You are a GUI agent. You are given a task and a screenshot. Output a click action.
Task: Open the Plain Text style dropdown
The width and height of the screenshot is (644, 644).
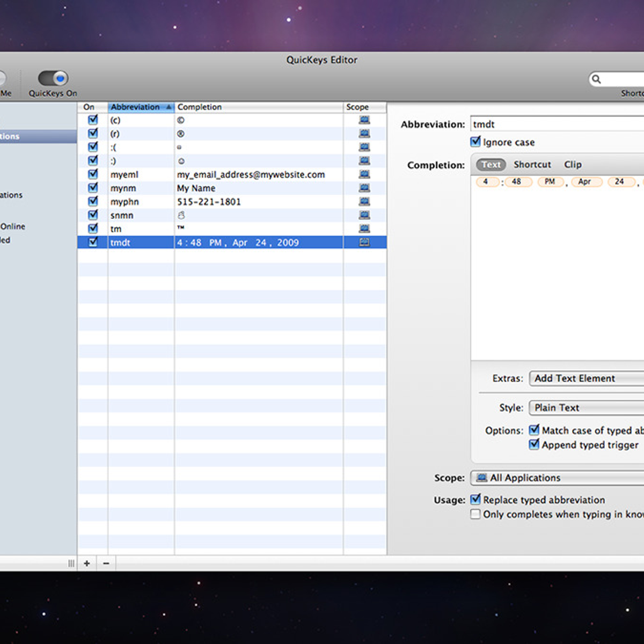click(587, 408)
